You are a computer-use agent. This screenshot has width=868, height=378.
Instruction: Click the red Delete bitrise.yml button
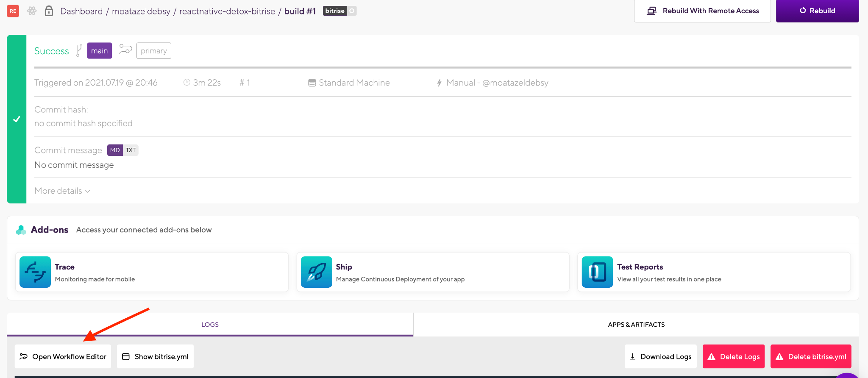pyautogui.click(x=811, y=356)
